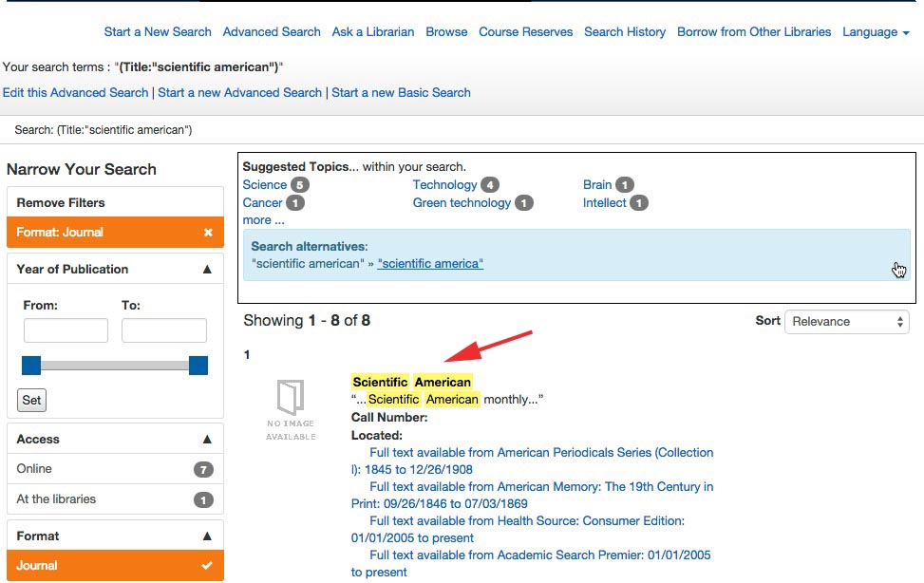Screen dimensions: 924x583
Task: Open American Memory 19th Century full text link
Action: click(x=532, y=495)
